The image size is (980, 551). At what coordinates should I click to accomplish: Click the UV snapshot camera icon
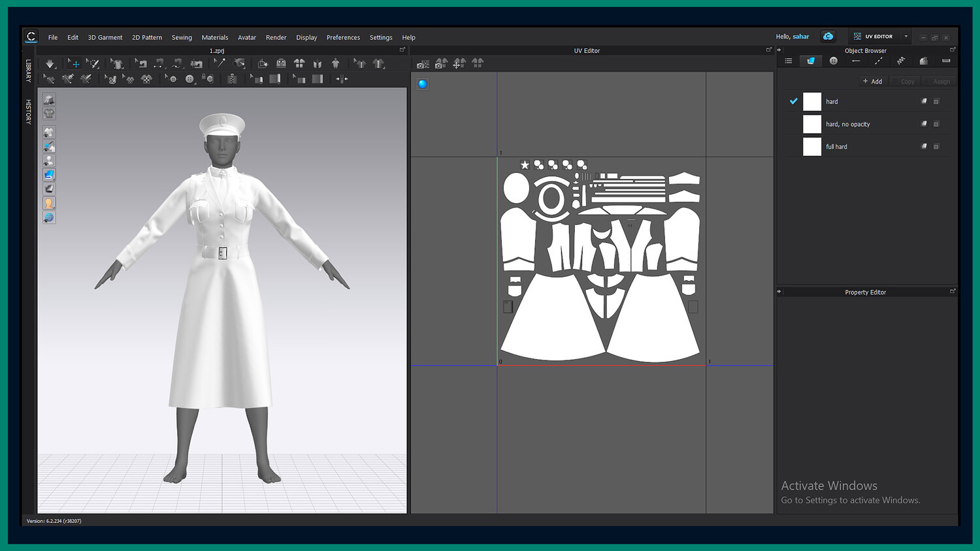click(423, 63)
